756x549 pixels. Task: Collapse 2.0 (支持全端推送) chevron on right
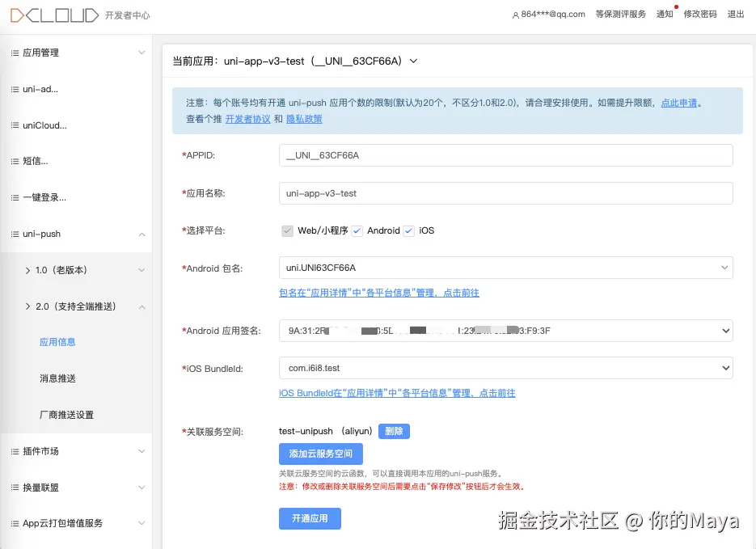pos(141,307)
